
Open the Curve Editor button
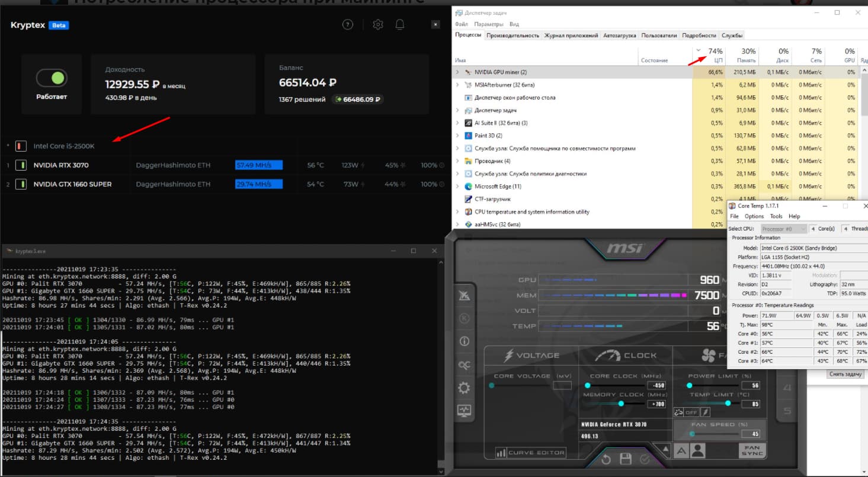tap(531, 452)
